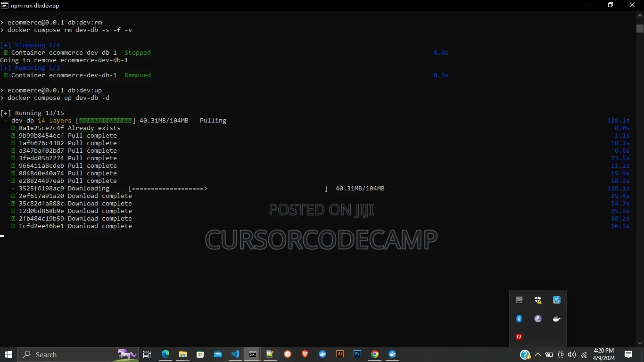The height and width of the screenshot is (362, 644).
Task: Switch to Visual Studio Code on taskbar
Action: tap(235, 354)
